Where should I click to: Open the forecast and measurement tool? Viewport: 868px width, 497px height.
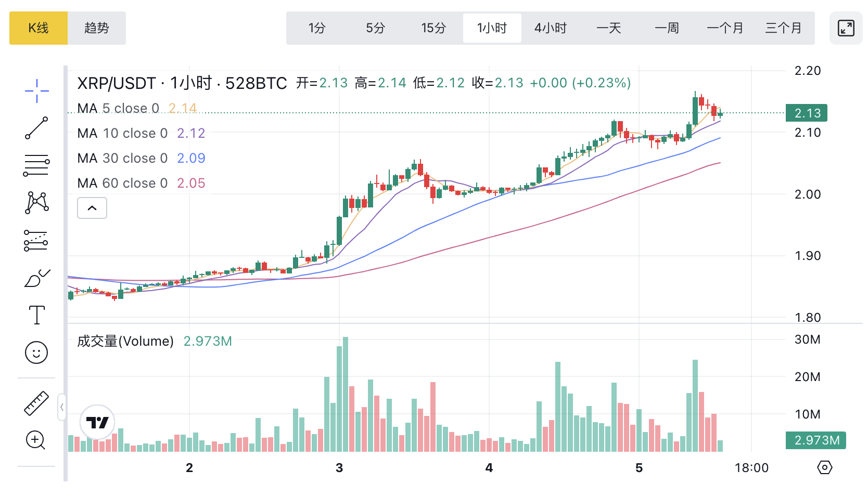click(36, 241)
